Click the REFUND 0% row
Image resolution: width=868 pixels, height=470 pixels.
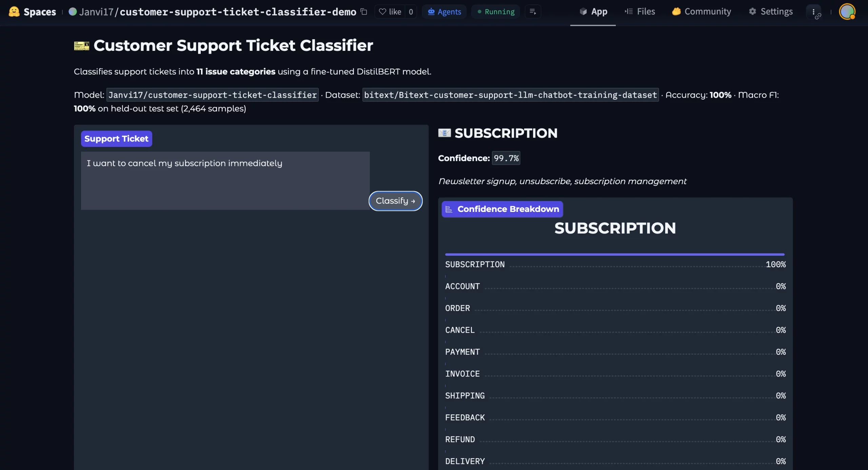[x=615, y=439]
